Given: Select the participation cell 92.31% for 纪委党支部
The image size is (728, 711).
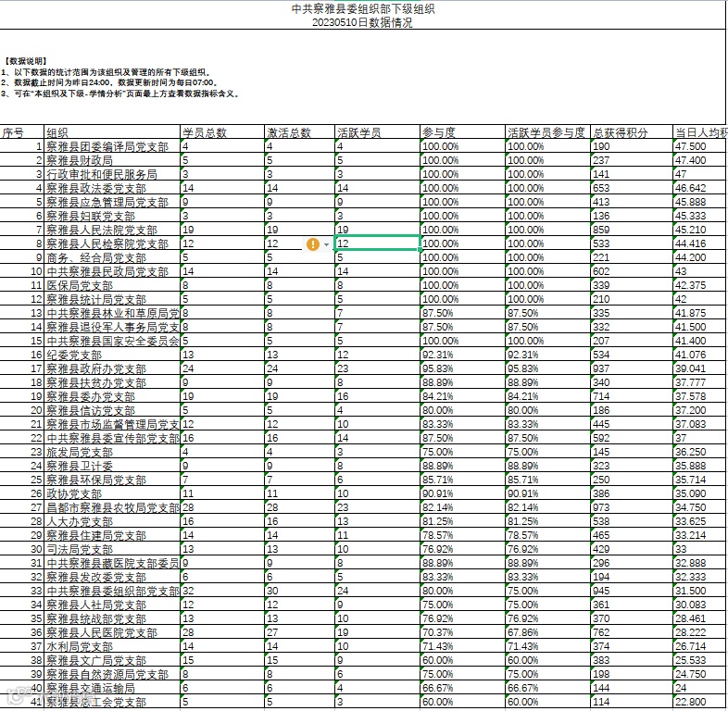Looking at the screenshot, I should point(462,355).
